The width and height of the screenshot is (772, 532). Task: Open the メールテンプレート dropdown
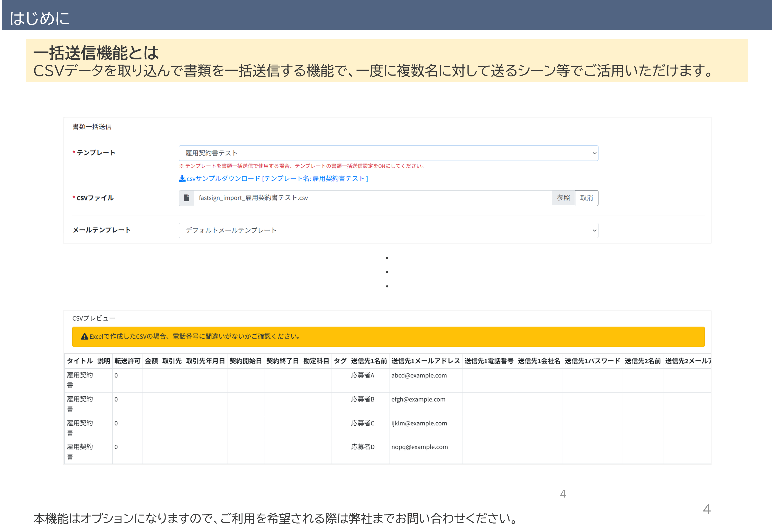point(388,230)
